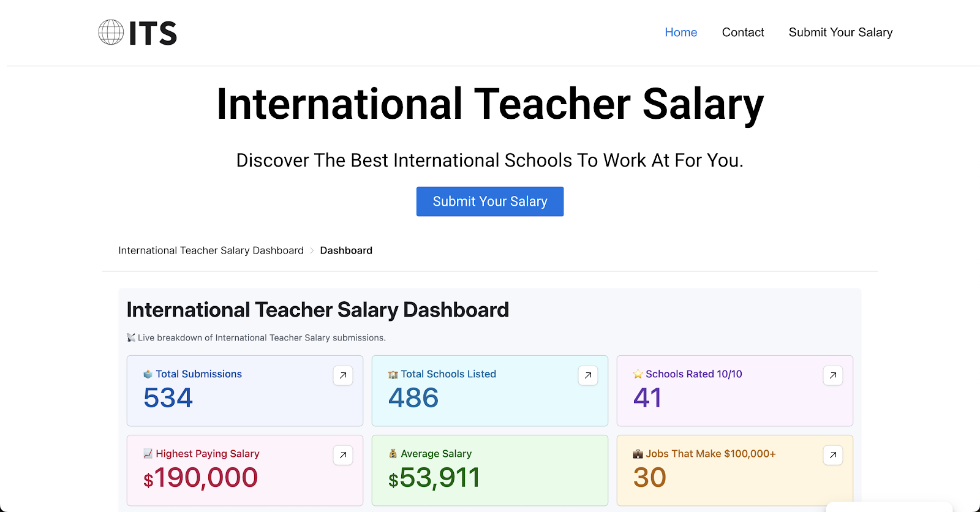Click the chevron separator in the breadcrumb
The height and width of the screenshot is (512, 980).
[x=312, y=250]
